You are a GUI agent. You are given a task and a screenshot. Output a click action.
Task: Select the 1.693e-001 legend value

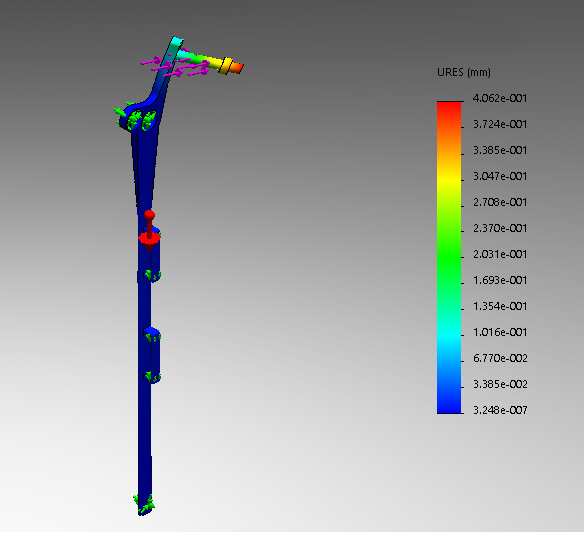[x=500, y=280]
